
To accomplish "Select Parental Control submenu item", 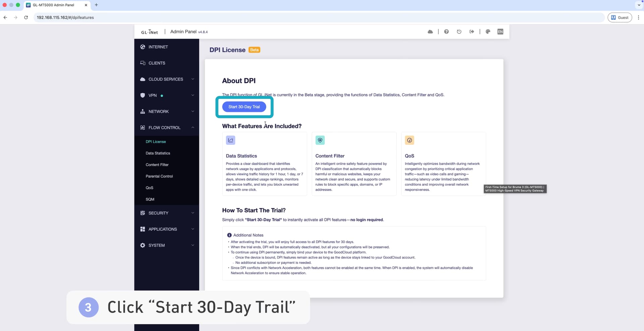I will pyautogui.click(x=159, y=176).
